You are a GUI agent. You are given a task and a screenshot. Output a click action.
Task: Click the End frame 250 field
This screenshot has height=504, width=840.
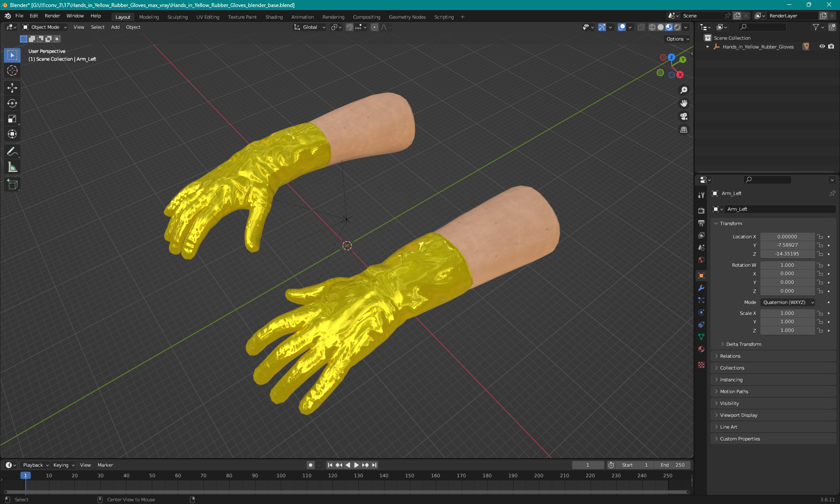pyautogui.click(x=673, y=465)
